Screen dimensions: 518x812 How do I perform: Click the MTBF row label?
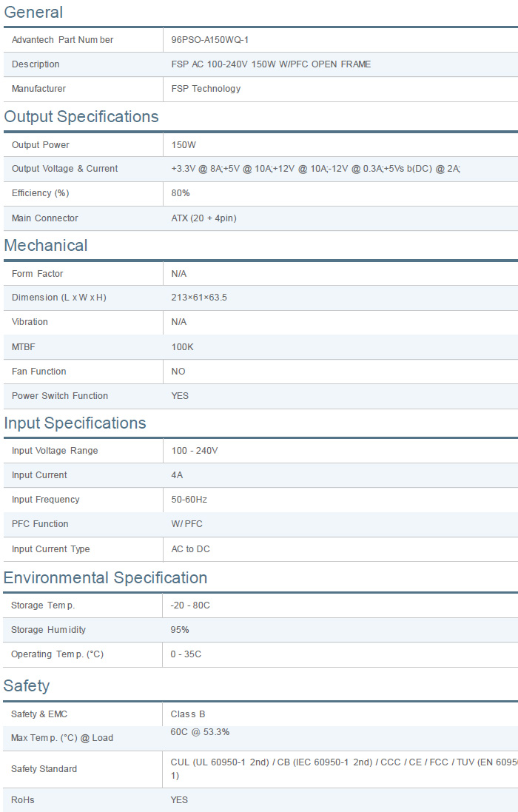coord(24,347)
